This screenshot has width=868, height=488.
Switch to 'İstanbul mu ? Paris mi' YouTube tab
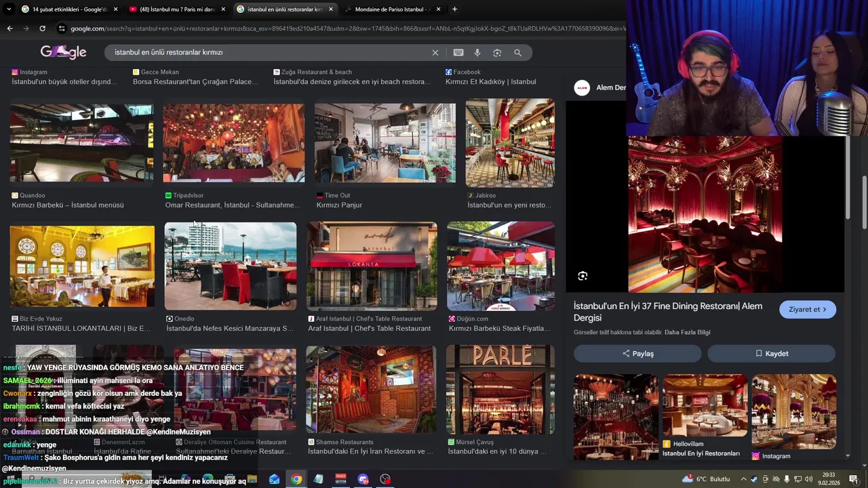tap(177, 9)
